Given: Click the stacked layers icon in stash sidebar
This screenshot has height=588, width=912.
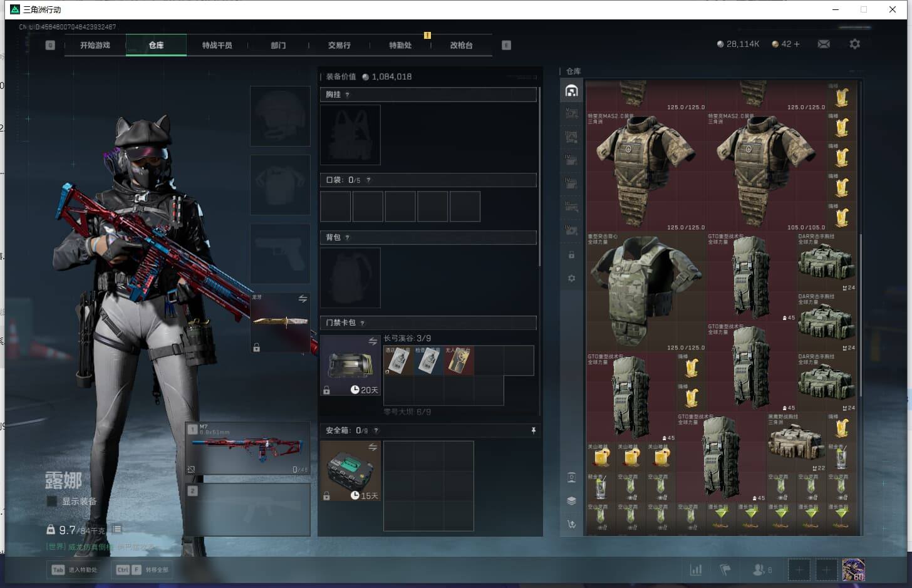Looking at the screenshot, I should point(571,500).
